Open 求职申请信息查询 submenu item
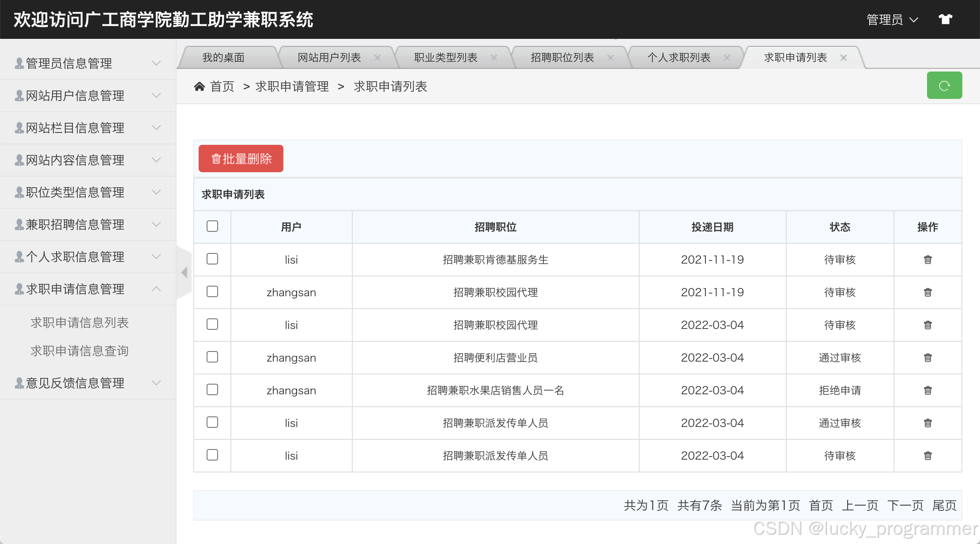Viewport: 980px width, 544px height. (x=79, y=351)
